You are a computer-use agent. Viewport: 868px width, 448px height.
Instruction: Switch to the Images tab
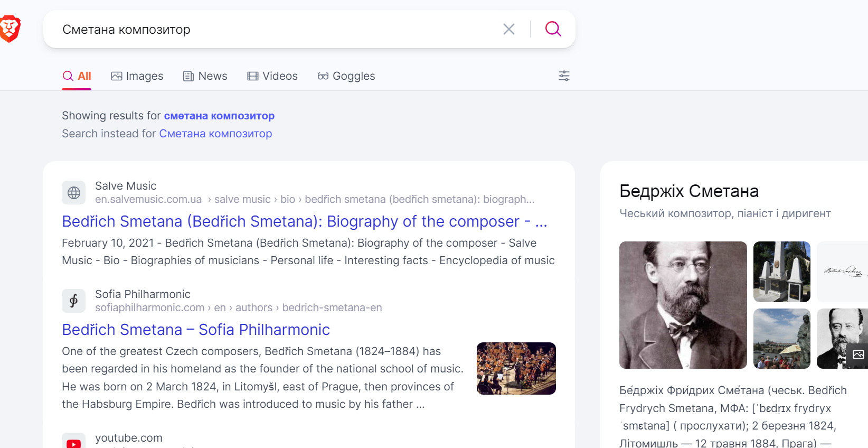pyautogui.click(x=137, y=76)
